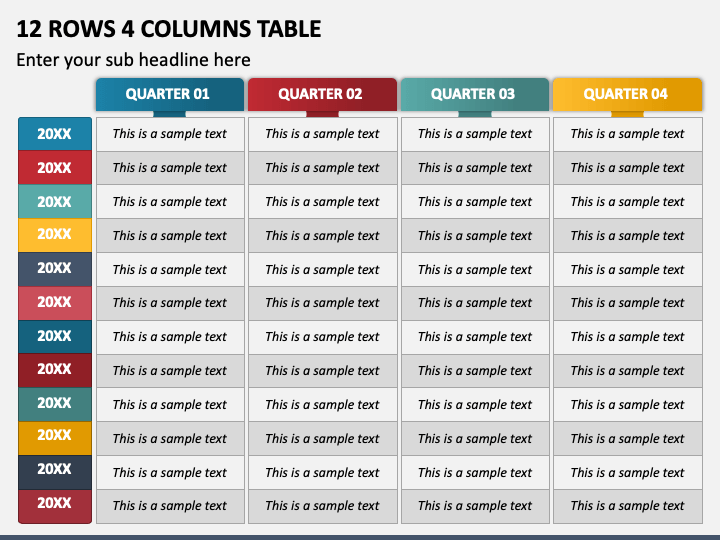Click first row sample text under Quarter 04

(x=628, y=134)
